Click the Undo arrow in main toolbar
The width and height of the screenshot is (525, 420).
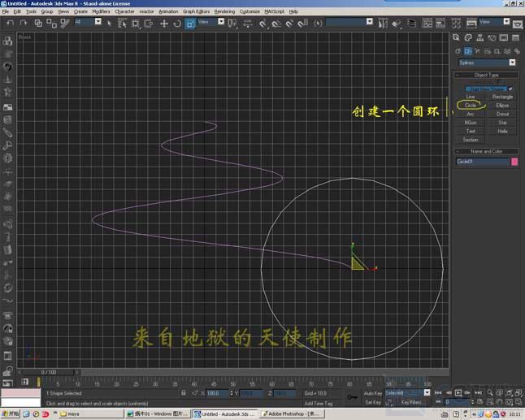point(11,23)
